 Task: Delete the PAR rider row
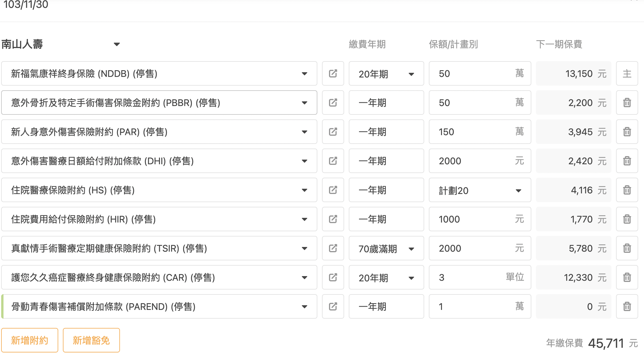coord(627,132)
